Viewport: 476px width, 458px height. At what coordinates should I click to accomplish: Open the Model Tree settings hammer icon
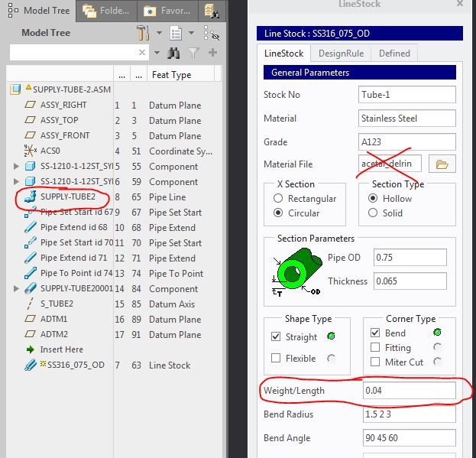(143, 33)
